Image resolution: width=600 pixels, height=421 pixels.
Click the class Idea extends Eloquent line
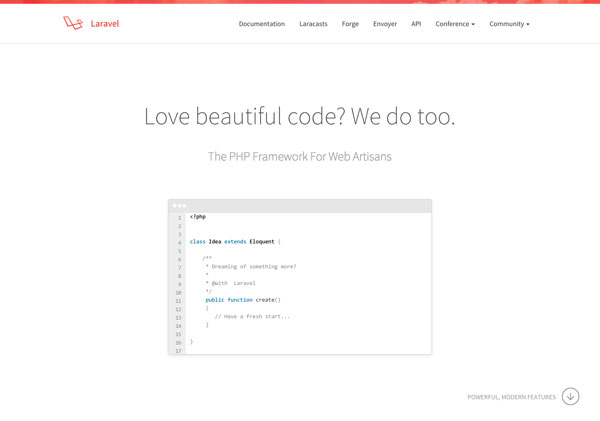235,241
